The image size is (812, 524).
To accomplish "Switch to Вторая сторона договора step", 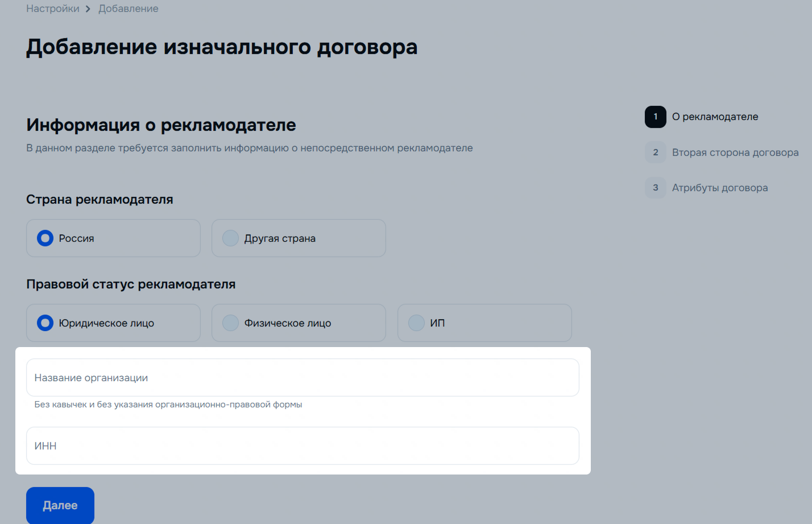I will coord(735,152).
